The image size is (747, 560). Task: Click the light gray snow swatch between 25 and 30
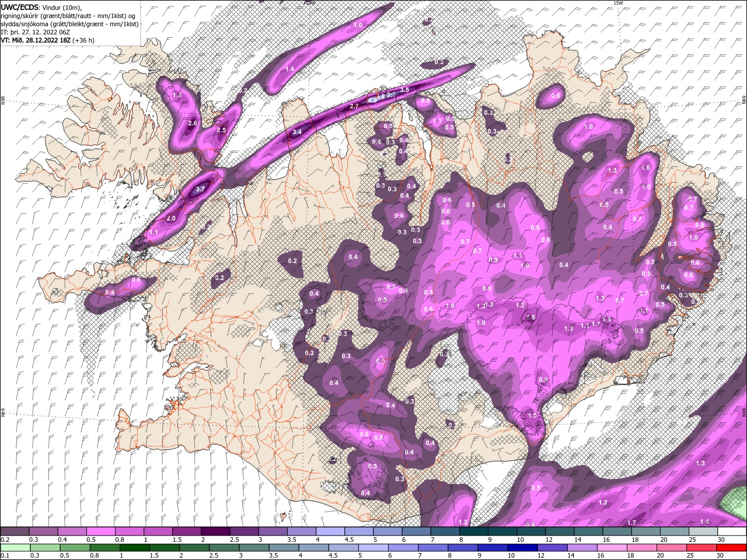coord(703,531)
